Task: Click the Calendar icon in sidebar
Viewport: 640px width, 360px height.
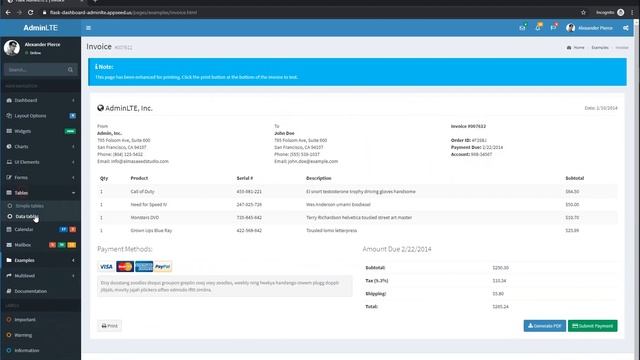Action: pos(9,229)
